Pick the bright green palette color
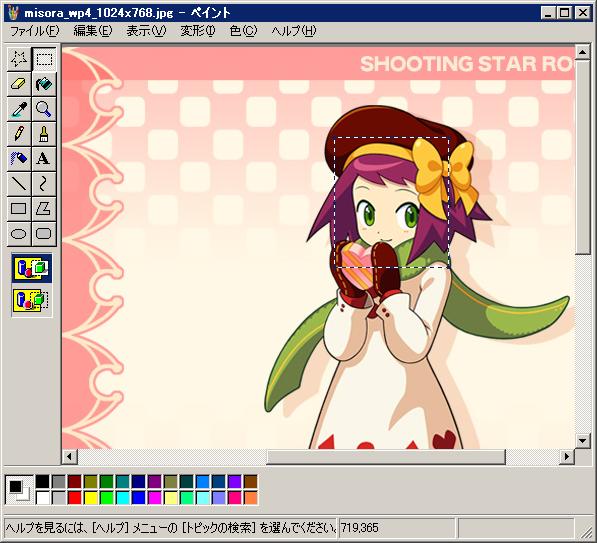 (x=107, y=498)
